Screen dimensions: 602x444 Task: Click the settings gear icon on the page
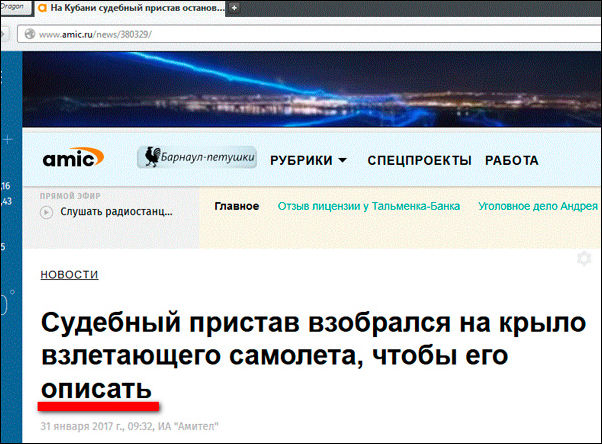point(584,259)
